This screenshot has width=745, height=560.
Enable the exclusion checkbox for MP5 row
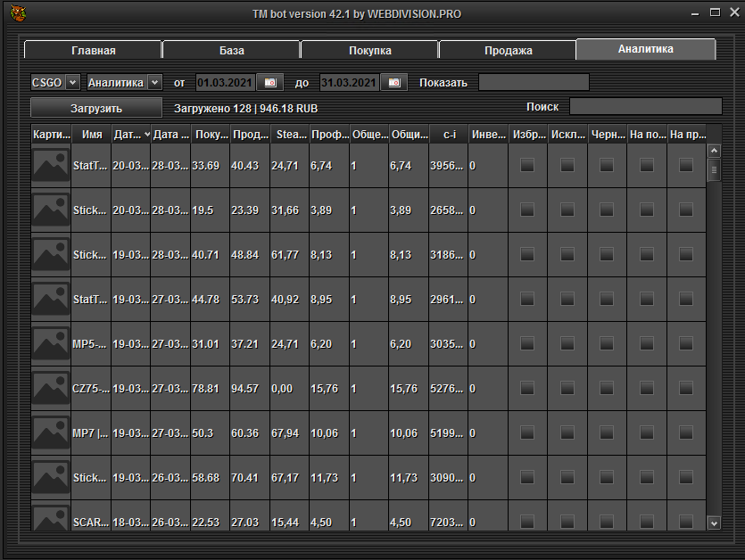(567, 343)
